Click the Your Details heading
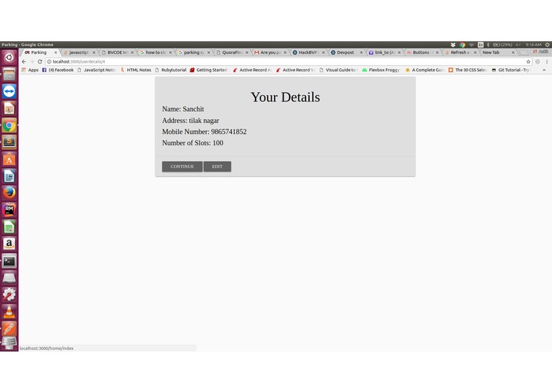Screen dimensions: 552x392 point(285,97)
